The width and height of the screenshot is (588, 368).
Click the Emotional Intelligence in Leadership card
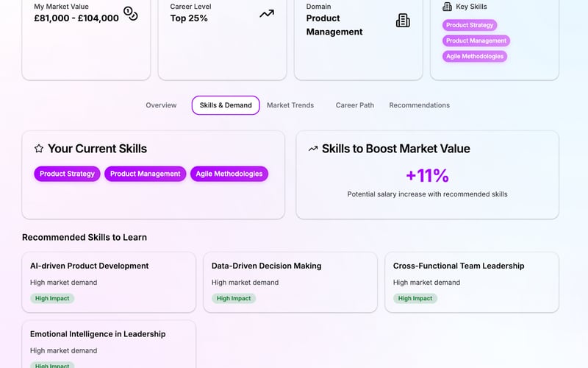[109, 344]
